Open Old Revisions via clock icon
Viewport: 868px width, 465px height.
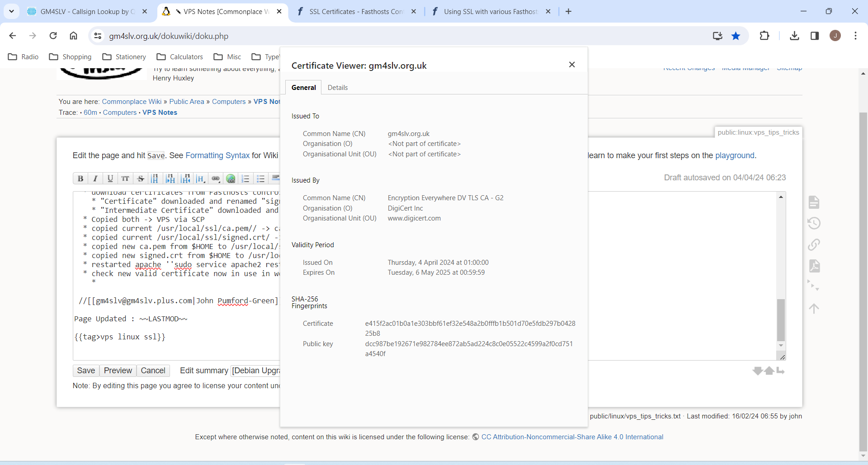pyautogui.click(x=814, y=223)
